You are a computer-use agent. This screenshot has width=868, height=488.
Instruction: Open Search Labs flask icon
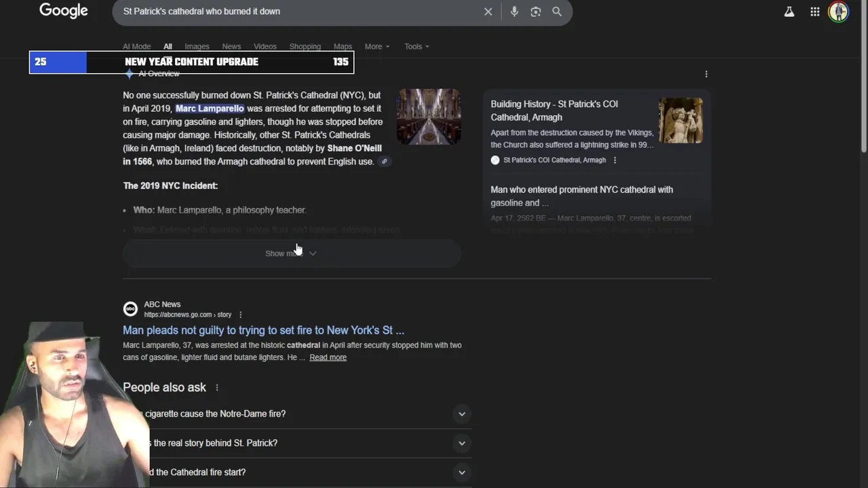tap(789, 12)
